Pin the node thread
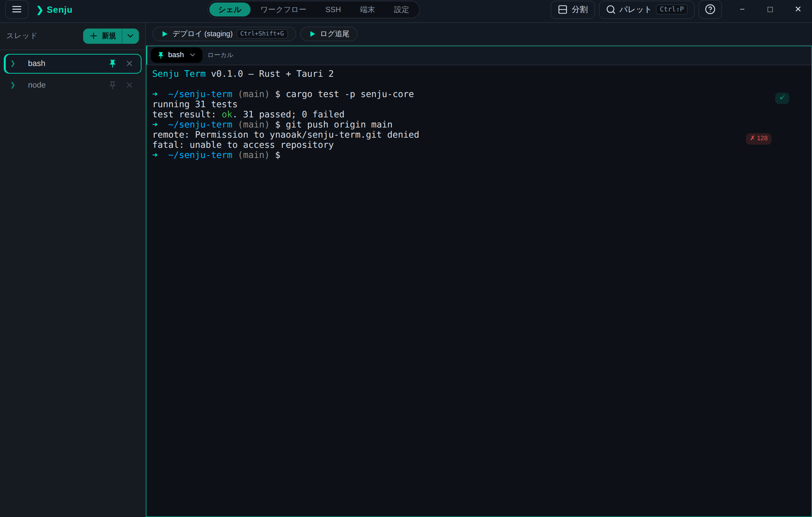The height and width of the screenshot is (517, 812). coord(113,85)
